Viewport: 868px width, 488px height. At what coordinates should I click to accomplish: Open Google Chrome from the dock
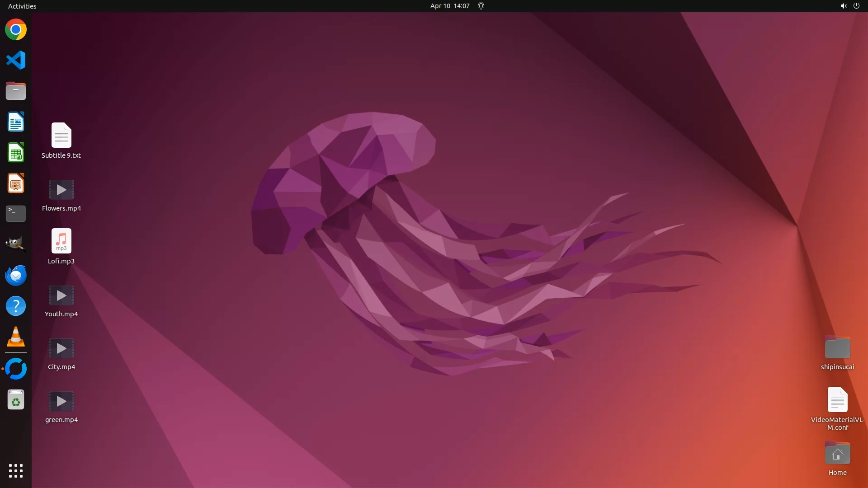click(x=16, y=30)
